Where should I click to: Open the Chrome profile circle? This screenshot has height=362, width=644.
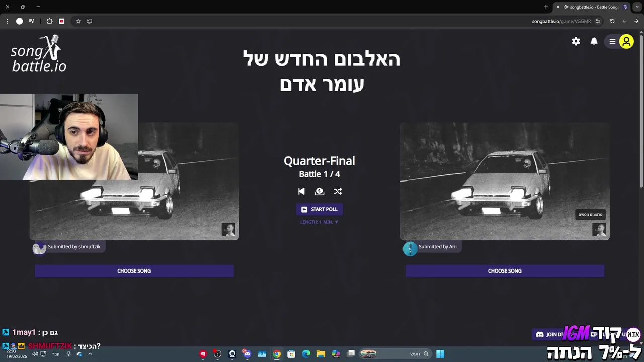20,21
